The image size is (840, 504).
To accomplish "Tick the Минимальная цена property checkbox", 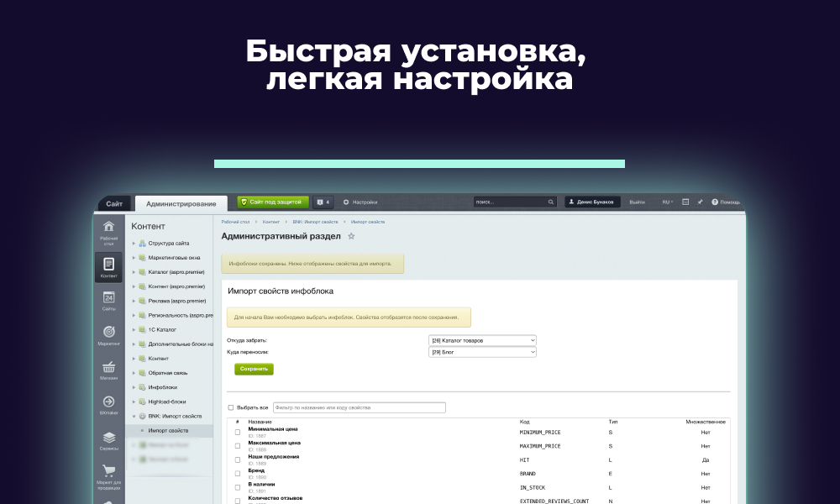I will pyautogui.click(x=238, y=432).
